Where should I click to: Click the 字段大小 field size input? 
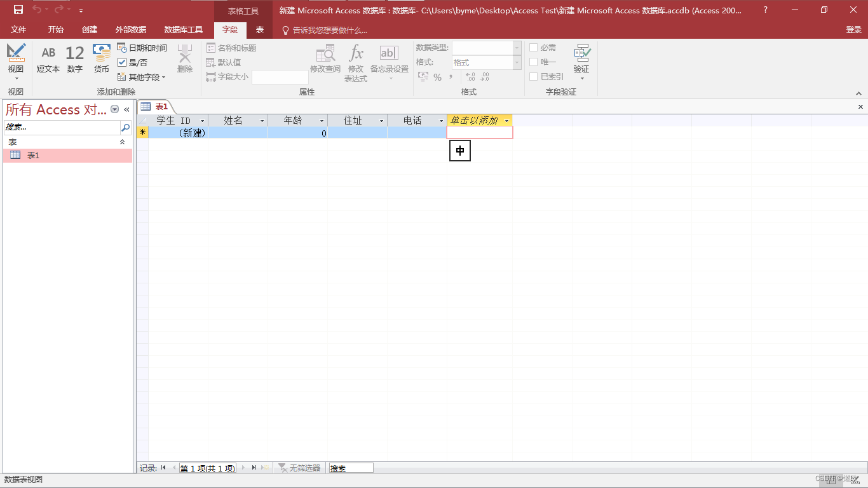coord(280,77)
